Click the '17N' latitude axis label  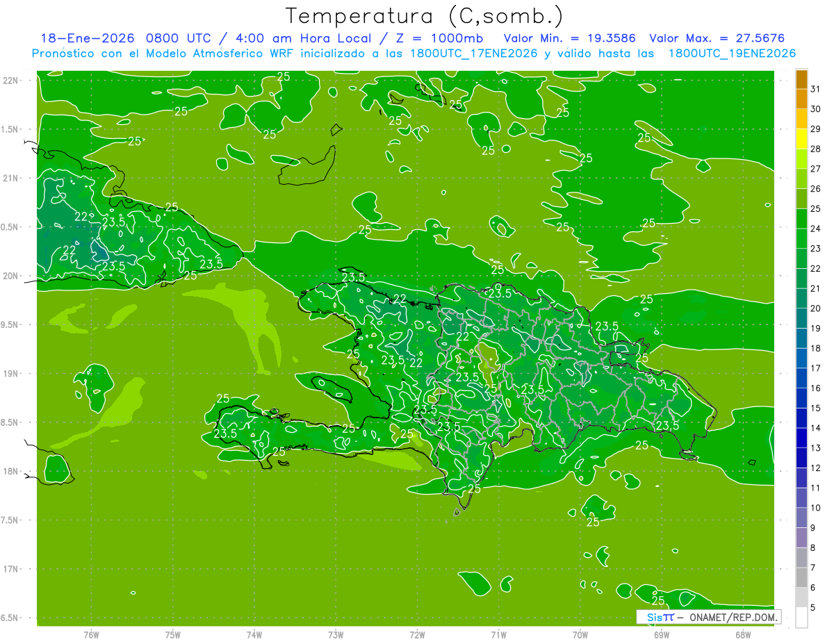[x=10, y=570]
